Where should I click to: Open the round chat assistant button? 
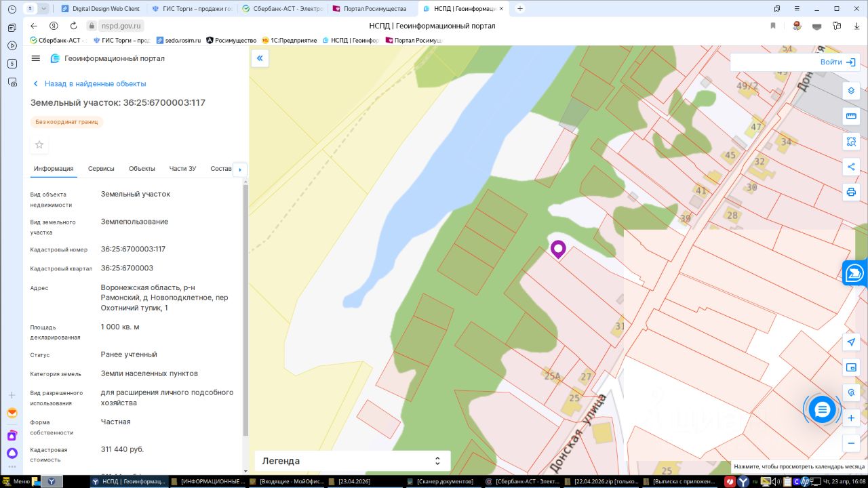tap(822, 409)
